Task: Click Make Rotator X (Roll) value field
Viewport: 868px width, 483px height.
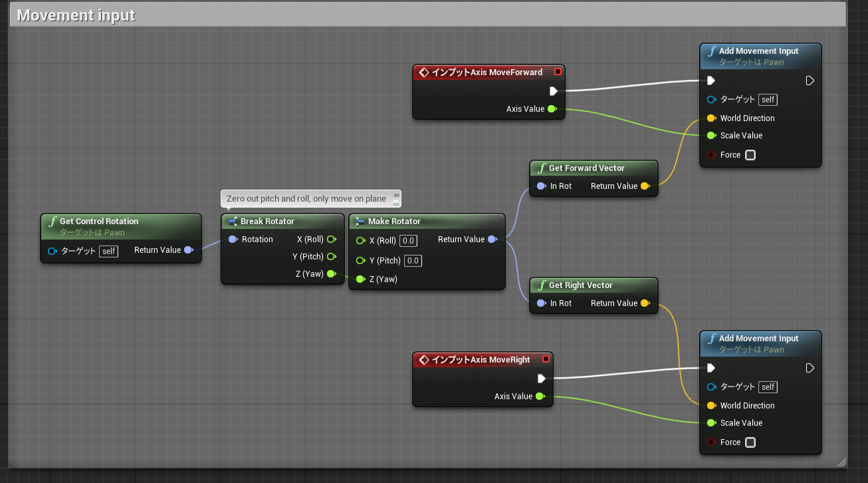Action: coord(408,241)
